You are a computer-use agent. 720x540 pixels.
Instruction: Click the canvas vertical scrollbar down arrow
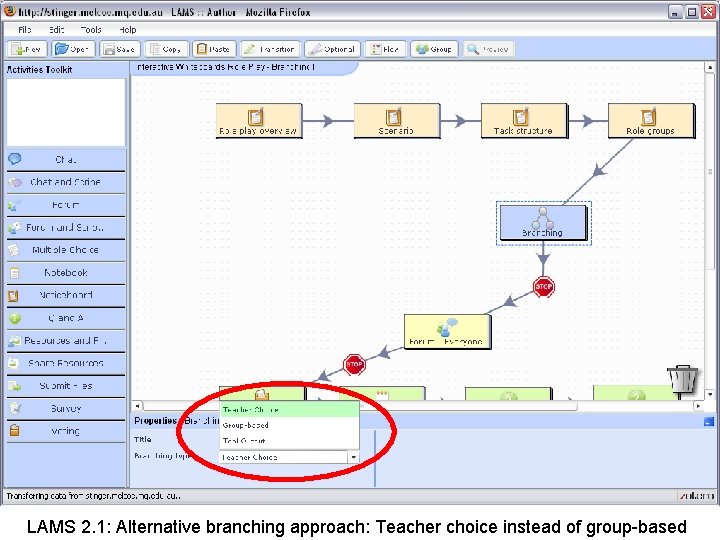[x=709, y=394]
